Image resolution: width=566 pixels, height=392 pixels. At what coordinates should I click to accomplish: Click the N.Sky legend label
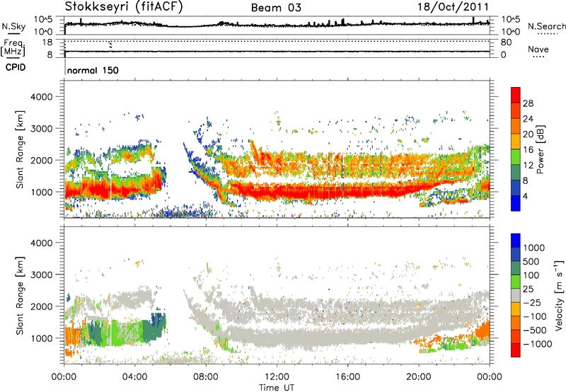13,26
